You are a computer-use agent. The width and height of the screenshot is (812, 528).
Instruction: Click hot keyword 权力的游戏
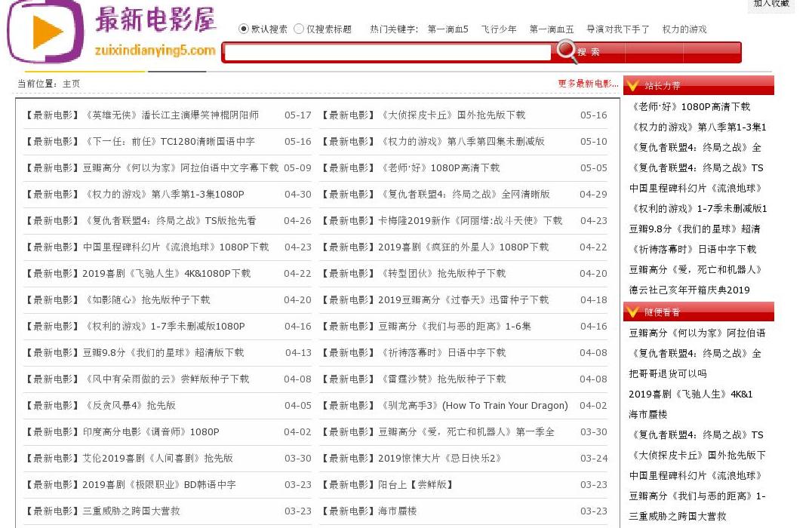pos(684,29)
